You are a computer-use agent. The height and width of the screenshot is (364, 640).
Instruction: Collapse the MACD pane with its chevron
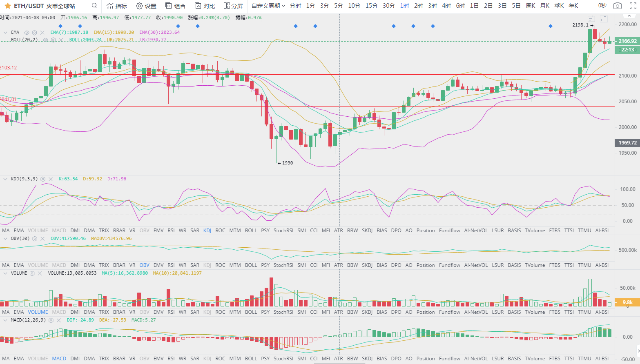click(x=5, y=320)
